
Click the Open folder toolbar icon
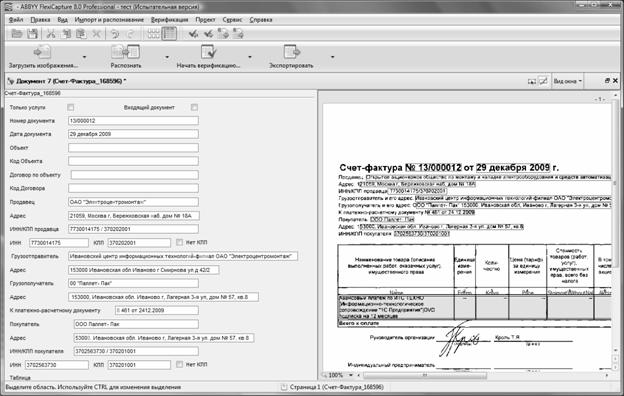[x=17, y=34]
